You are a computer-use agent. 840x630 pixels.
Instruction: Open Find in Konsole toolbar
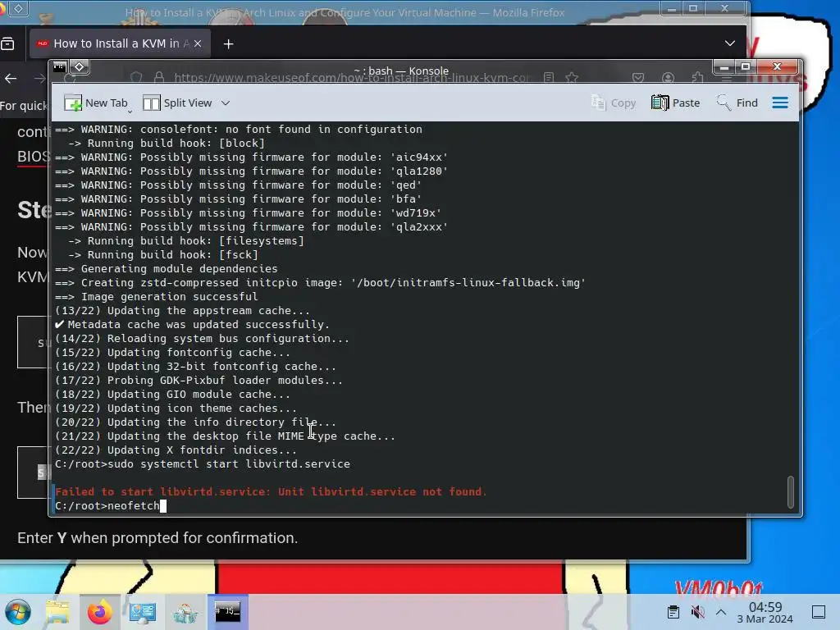(737, 103)
